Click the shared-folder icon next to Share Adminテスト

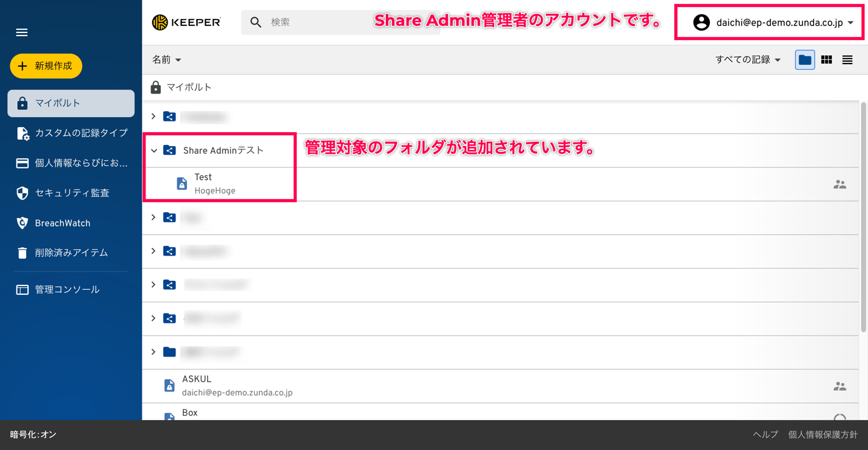[x=169, y=150]
